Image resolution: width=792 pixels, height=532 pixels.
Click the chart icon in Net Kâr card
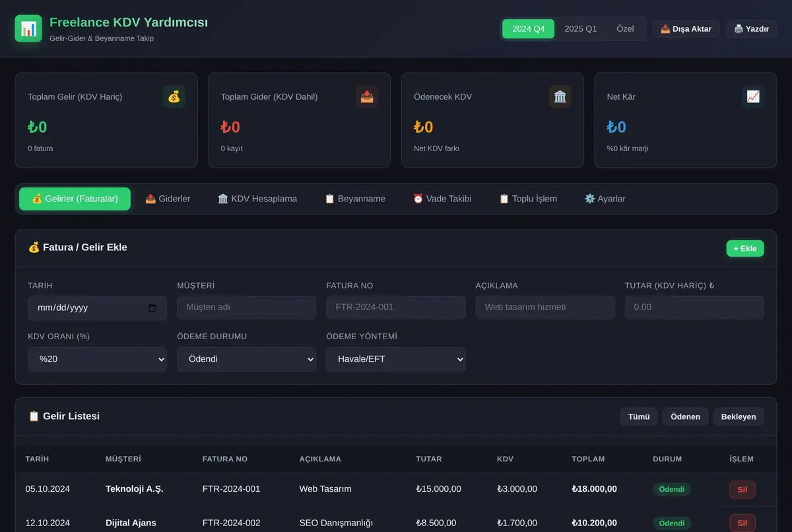[753, 96]
